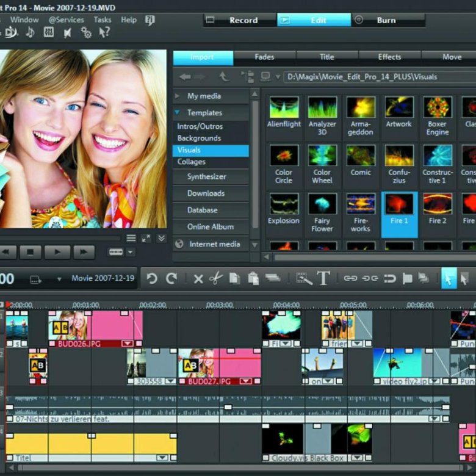Open the Tasks menu
The height and width of the screenshot is (476, 476).
(103, 20)
